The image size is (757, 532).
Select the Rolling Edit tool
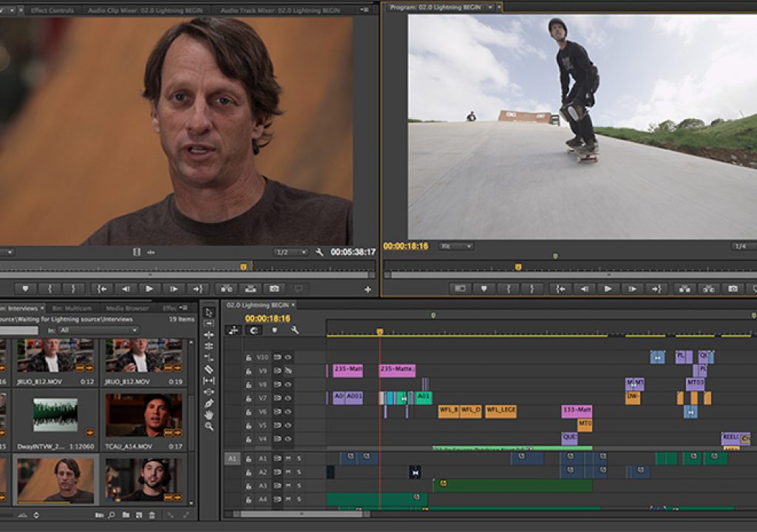pos(209,346)
